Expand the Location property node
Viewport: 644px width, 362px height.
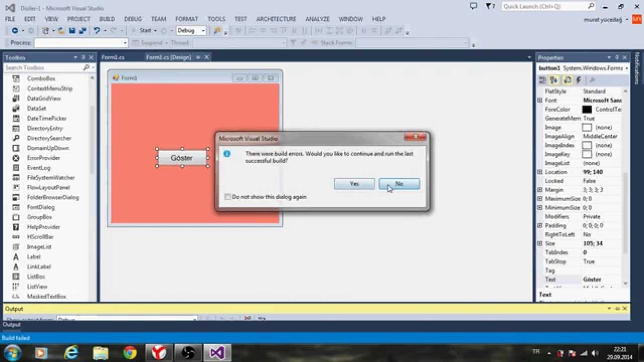(x=540, y=172)
